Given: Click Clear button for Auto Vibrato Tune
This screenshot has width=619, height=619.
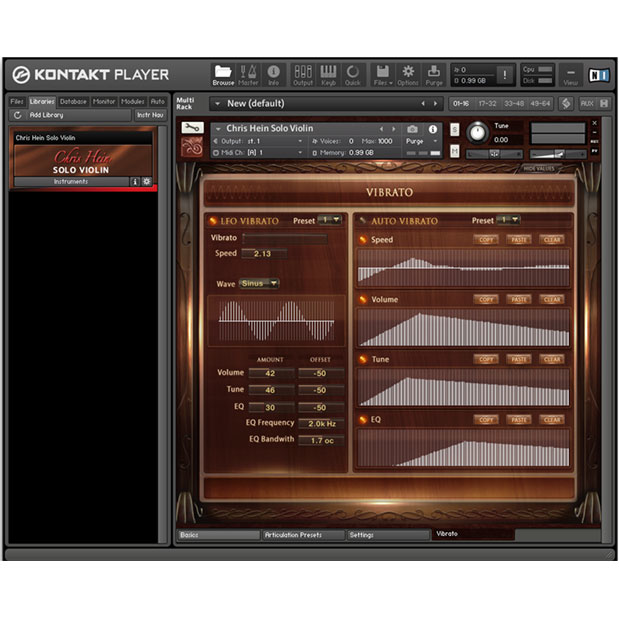Looking at the screenshot, I should pos(552,360).
